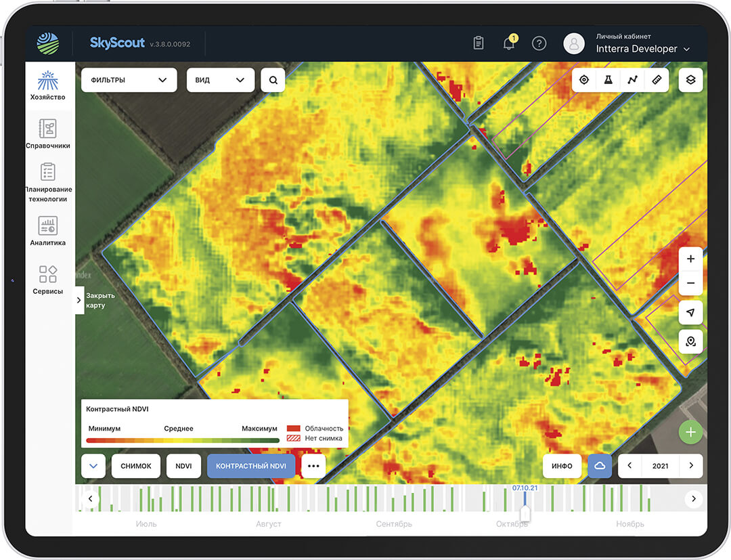Screen dimensions: 731x560
Task: Click the Инфо button
Action: point(562,466)
